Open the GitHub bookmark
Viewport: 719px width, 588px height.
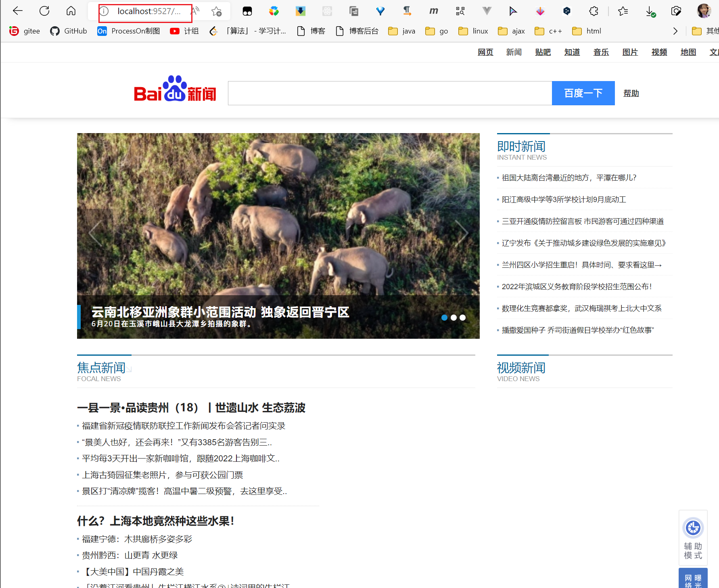(x=69, y=31)
